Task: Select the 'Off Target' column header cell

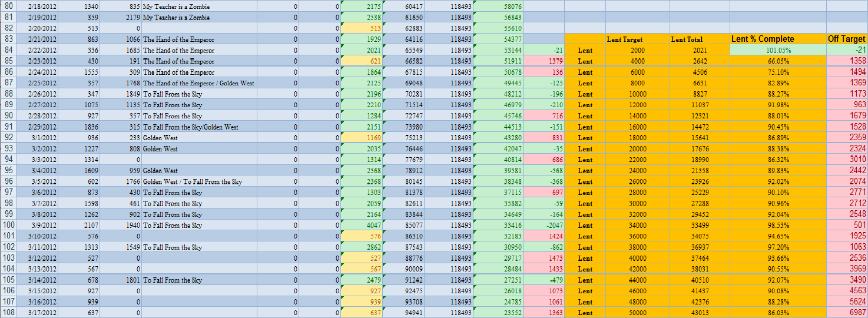Action: coord(846,39)
